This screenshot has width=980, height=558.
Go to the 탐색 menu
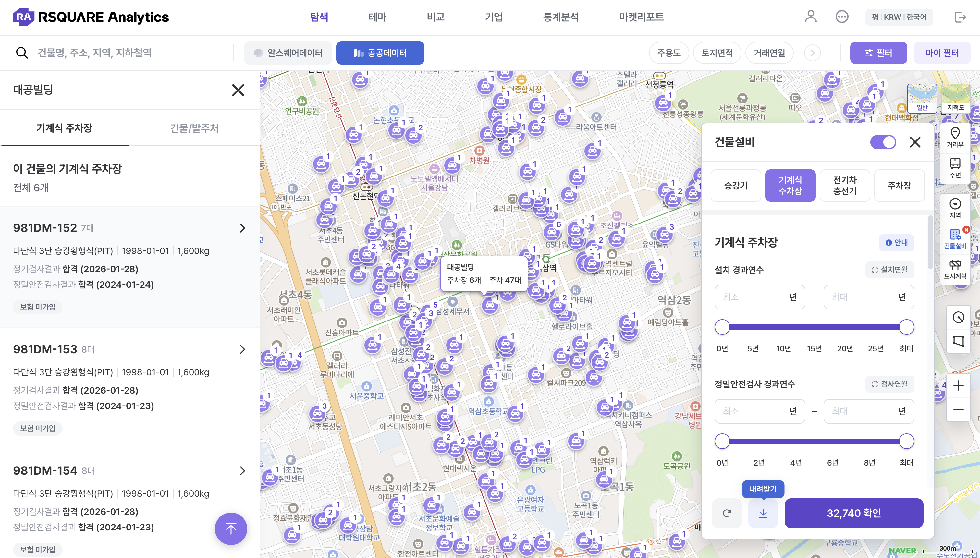[x=319, y=17]
